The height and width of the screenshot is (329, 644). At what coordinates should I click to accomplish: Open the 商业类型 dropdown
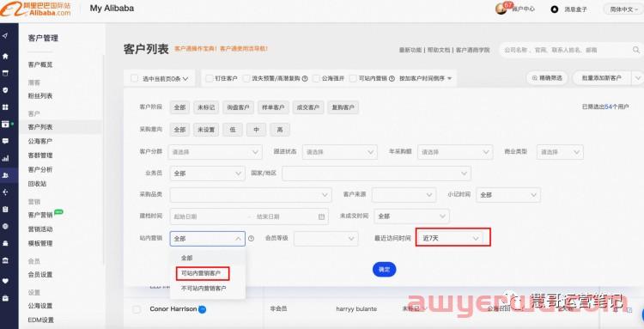tap(560, 152)
